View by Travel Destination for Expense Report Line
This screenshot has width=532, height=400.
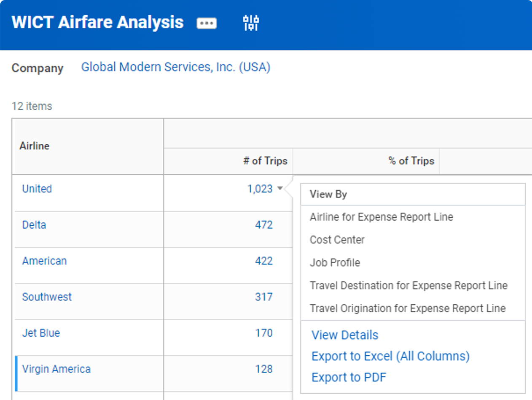point(409,286)
